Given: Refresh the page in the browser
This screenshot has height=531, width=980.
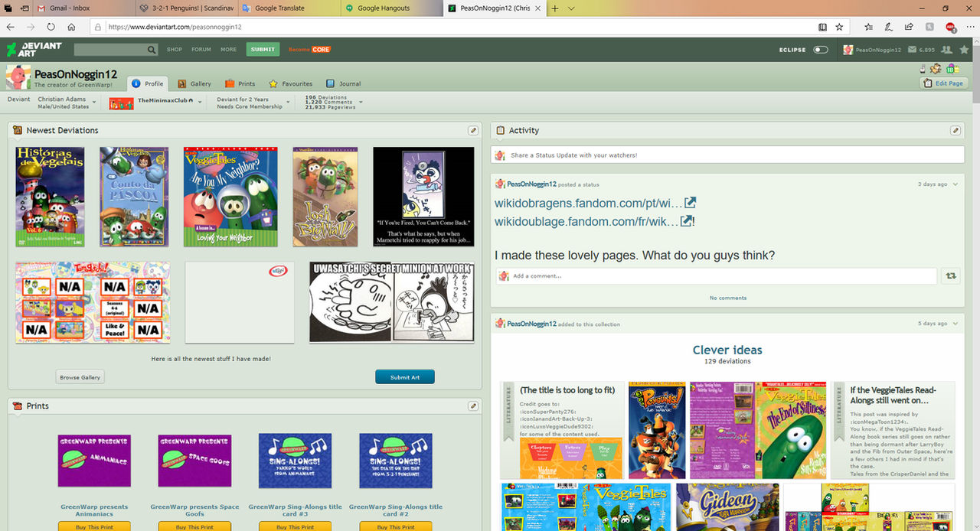Looking at the screenshot, I should tap(51, 27).
